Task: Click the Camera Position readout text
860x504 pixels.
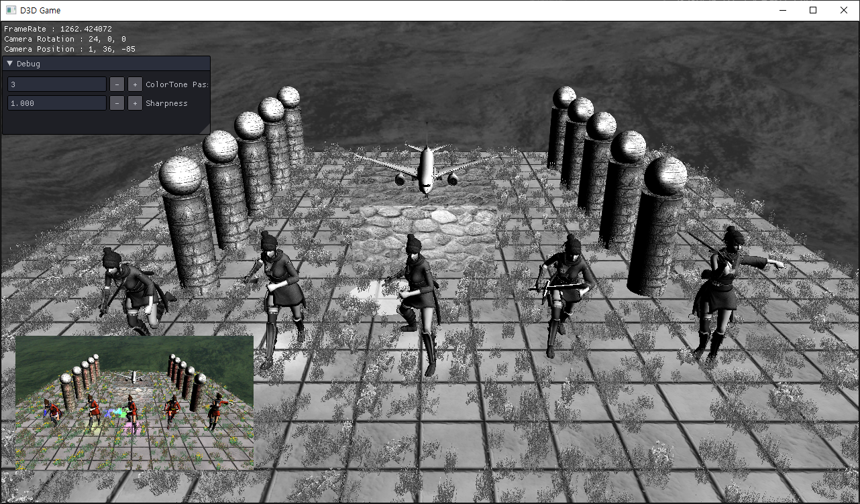Action: coord(70,49)
